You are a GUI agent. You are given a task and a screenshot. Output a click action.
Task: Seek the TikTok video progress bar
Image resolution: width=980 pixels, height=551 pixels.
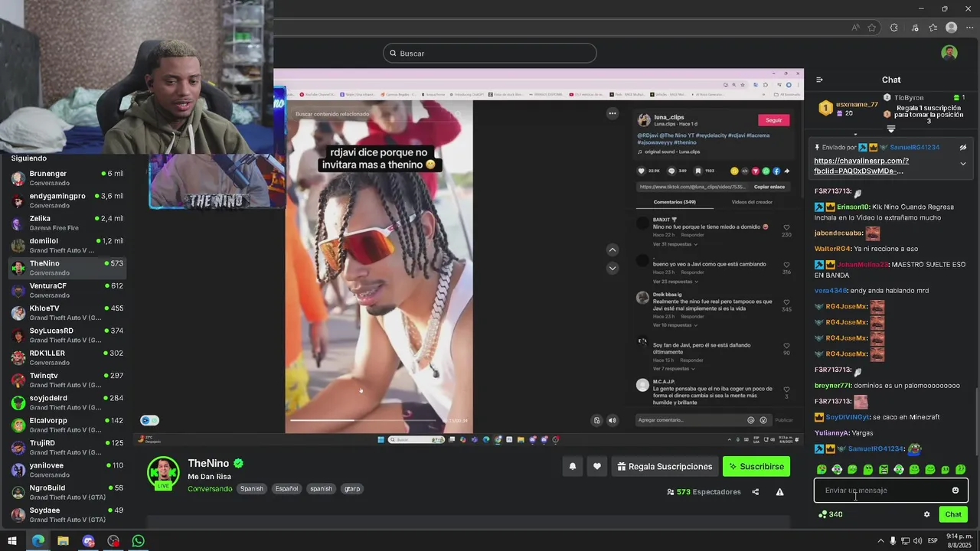[x=364, y=420]
